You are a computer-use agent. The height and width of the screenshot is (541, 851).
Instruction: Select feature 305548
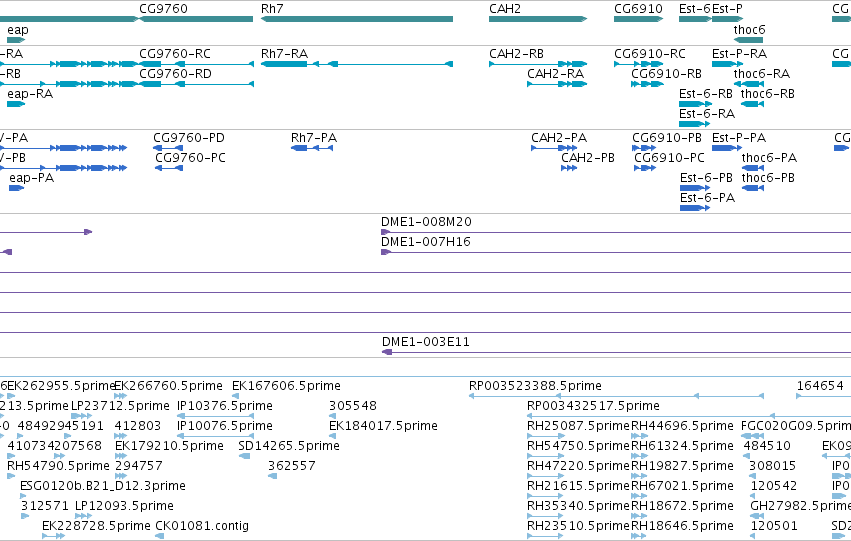pos(332,416)
